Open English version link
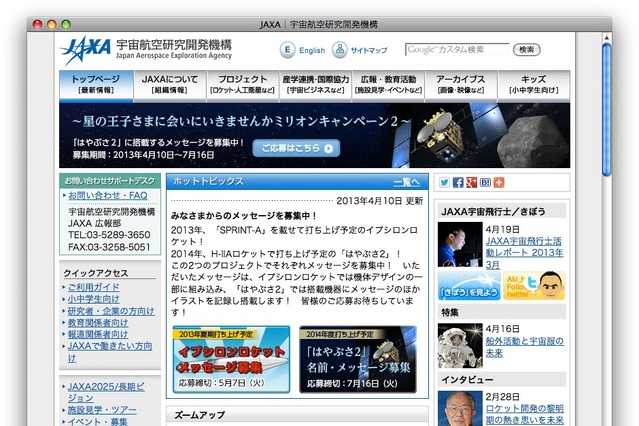The width and height of the screenshot is (639, 426). click(312, 51)
